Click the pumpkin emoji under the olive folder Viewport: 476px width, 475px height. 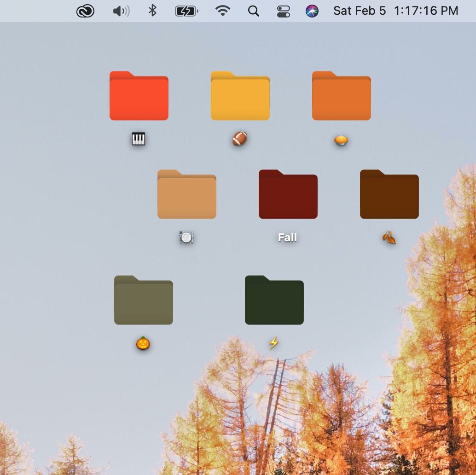point(143,343)
